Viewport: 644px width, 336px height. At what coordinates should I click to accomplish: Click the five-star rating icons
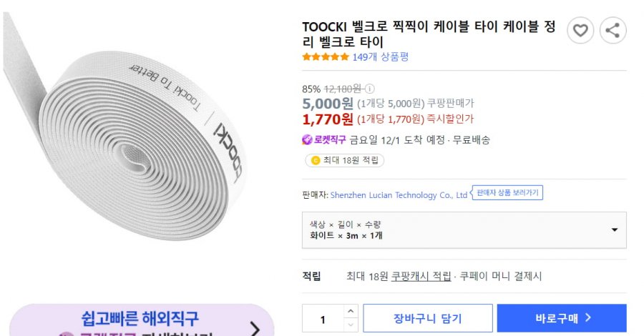tap(326, 57)
